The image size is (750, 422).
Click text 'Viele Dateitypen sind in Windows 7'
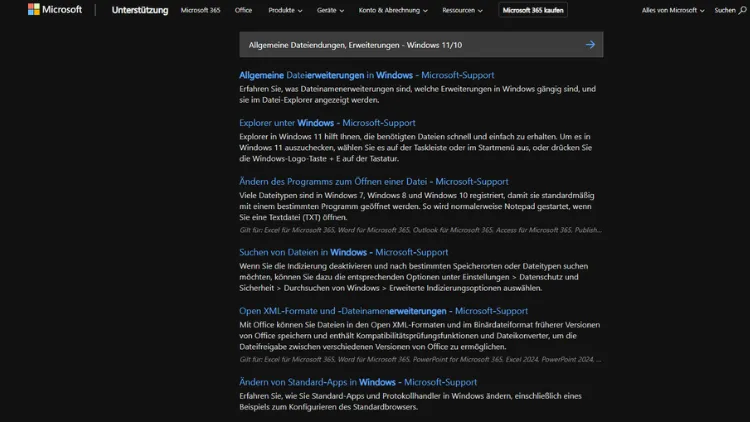coord(302,196)
